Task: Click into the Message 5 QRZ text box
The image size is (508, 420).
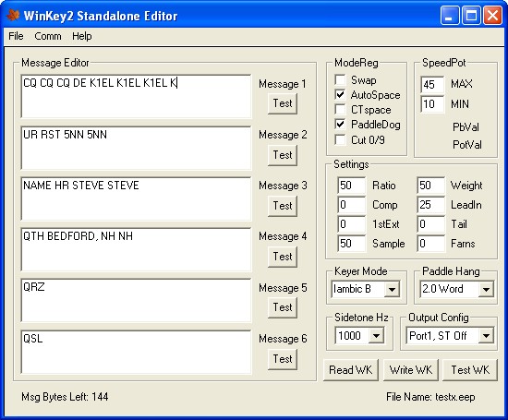Action: click(x=136, y=300)
